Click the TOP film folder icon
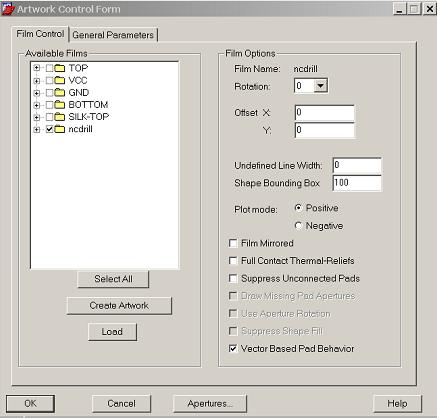The height and width of the screenshot is (418, 437). coord(60,68)
